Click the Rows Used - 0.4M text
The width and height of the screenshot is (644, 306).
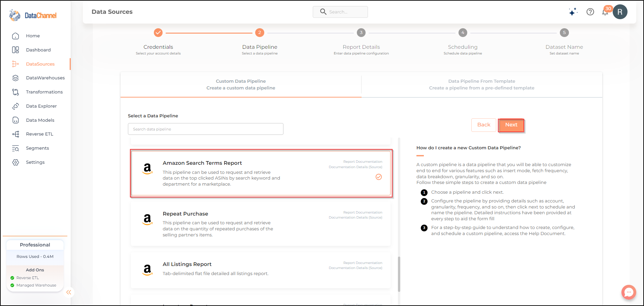35,257
